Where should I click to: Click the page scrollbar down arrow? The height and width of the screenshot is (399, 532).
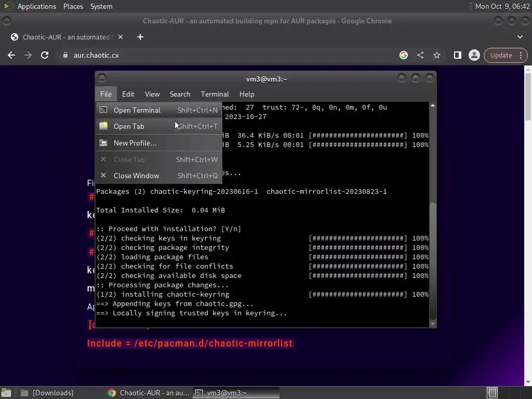(x=528, y=382)
